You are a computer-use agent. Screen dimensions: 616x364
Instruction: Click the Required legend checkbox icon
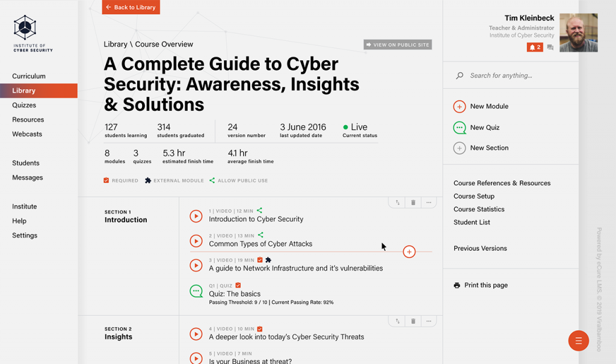tap(106, 180)
